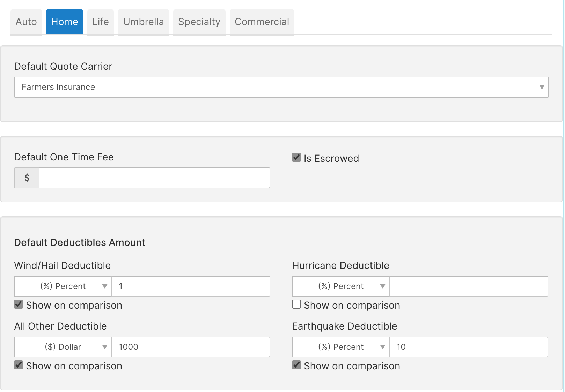Open the All Other Deductible Dollar dropdown
Image resolution: width=565 pixels, height=392 pixels.
click(63, 347)
